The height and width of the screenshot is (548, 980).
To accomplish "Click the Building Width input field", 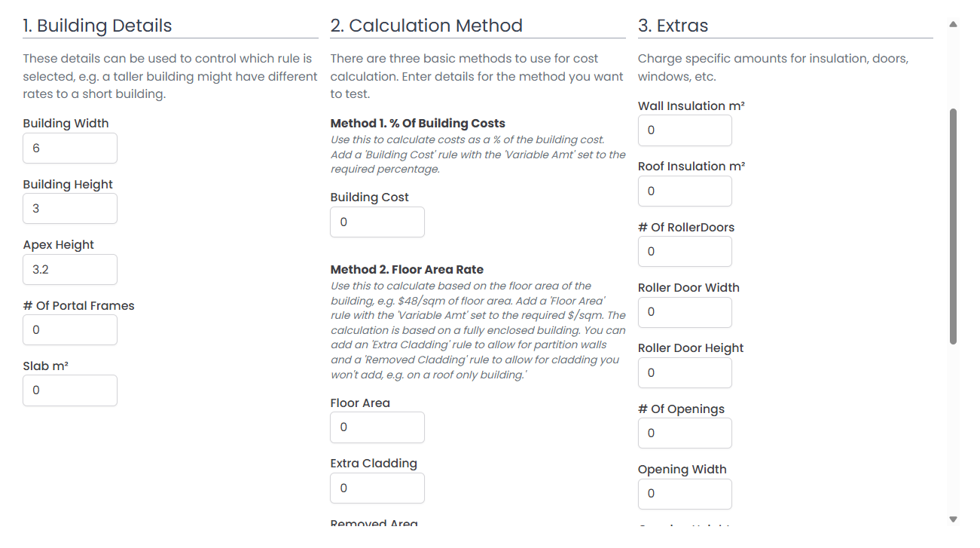I will (x=70, y=148).
